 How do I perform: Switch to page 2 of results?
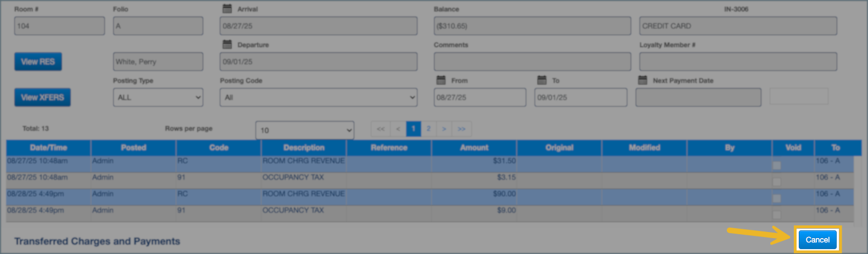point(429,129)
